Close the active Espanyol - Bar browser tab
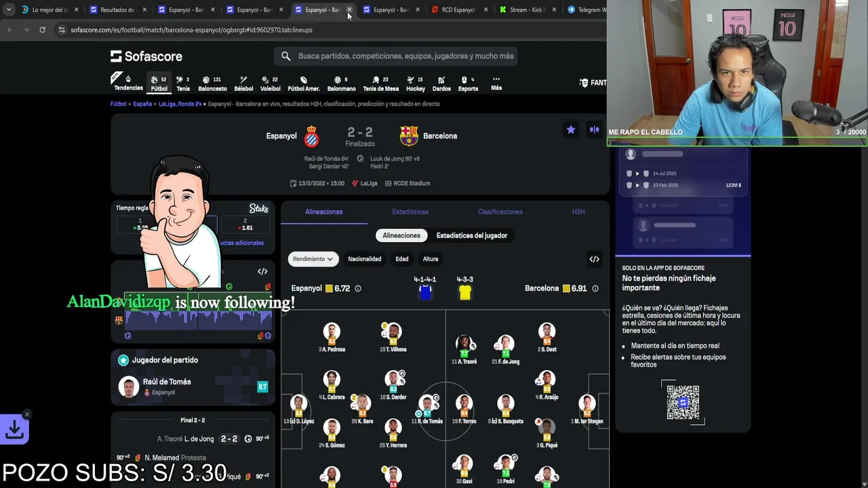 point(349,9)
